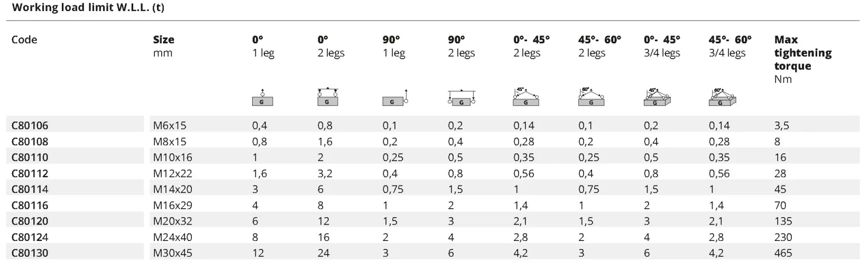Click the 0° 2 legs lifting diagram icon

[327, 97]
